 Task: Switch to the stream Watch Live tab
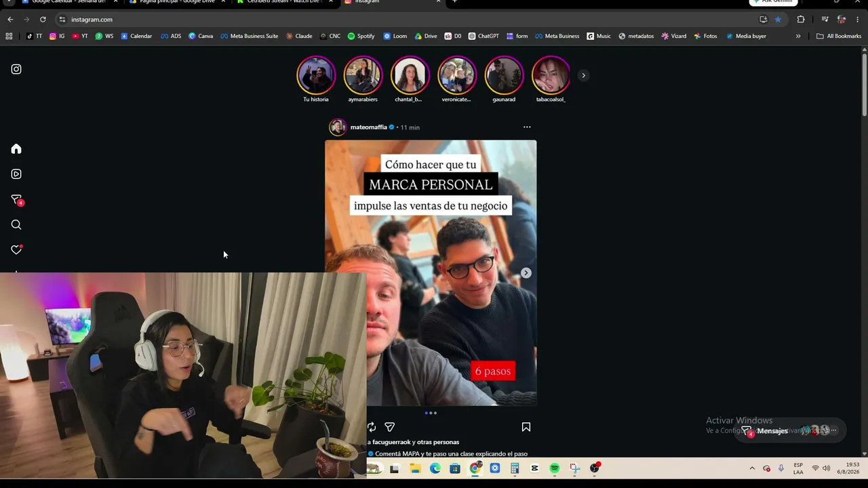click(x=285, y=2)
